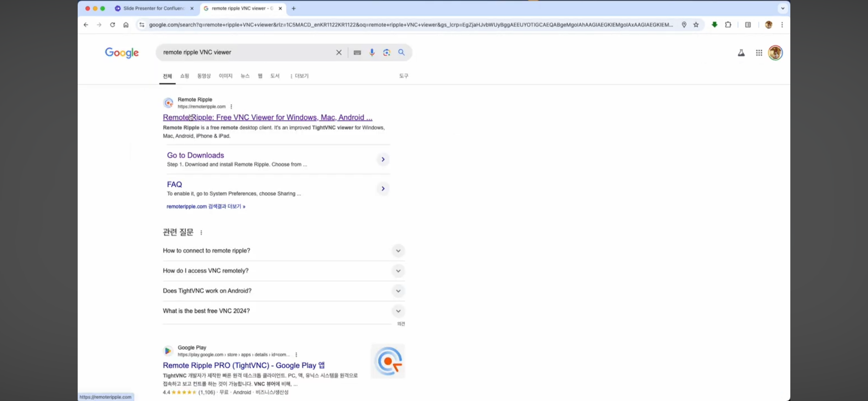Click the voice search microphone icon
The height and width of the screenshot is (401, 868).
[372, 52]
